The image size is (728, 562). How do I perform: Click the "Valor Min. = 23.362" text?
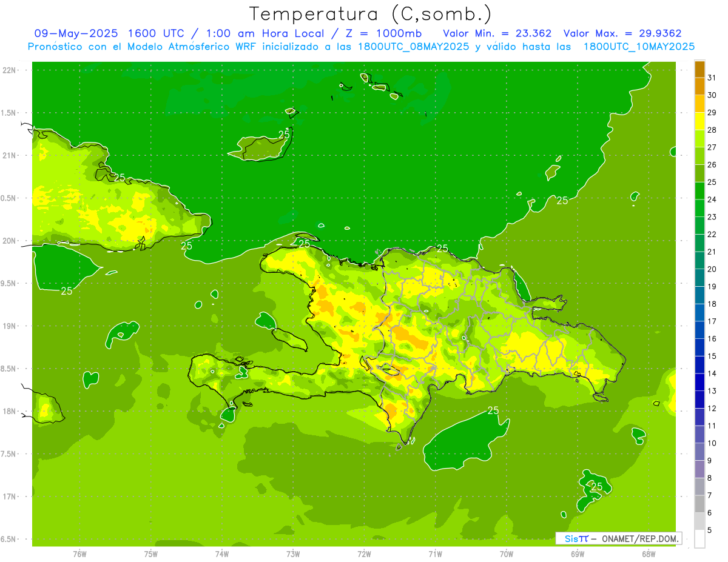point(497,33)
